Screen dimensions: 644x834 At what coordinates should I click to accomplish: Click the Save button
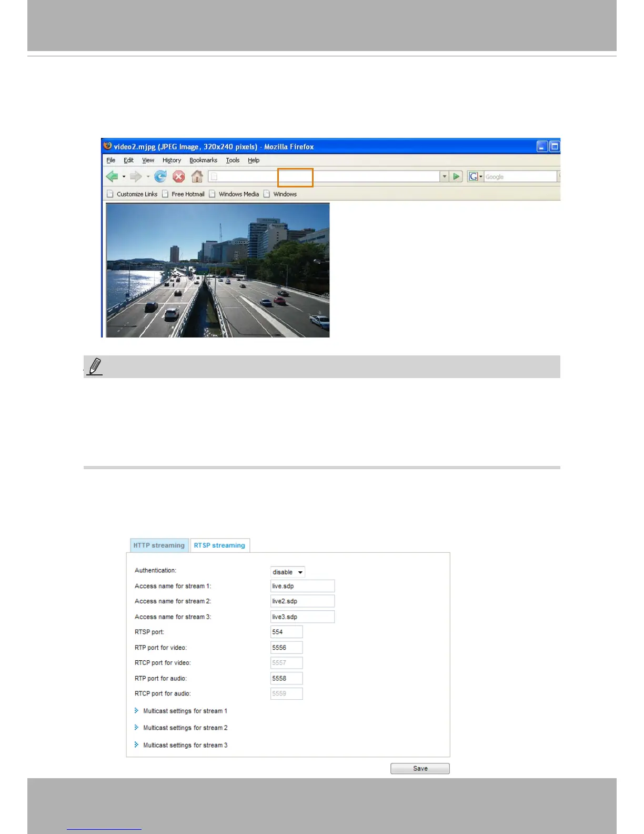click(420, 768)
